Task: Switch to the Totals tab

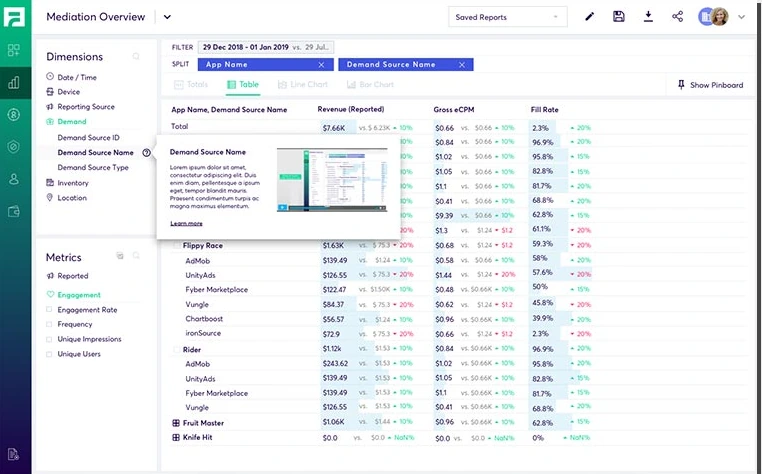Action: coord(190,85)
